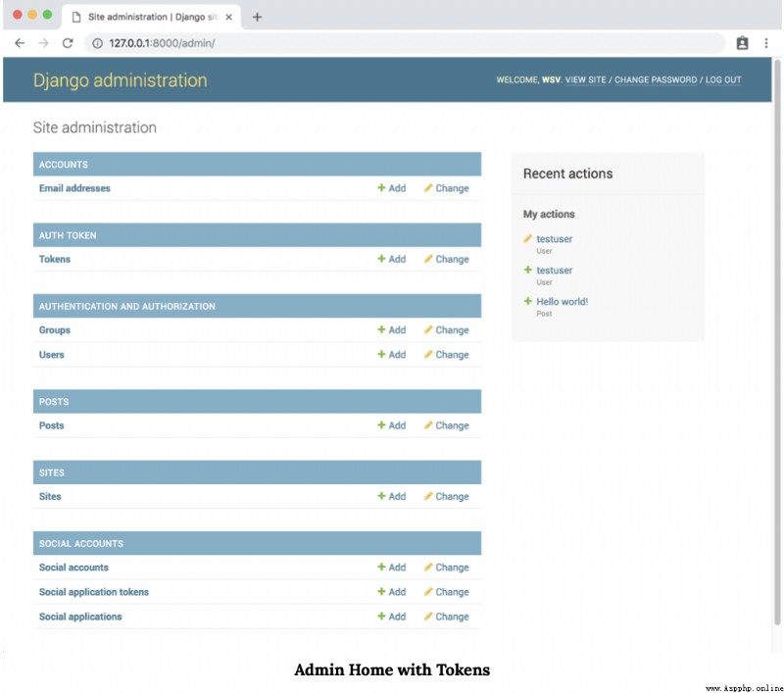Add a new Social account
Viewport: 784px width, 693px height.
pos(391,568)
